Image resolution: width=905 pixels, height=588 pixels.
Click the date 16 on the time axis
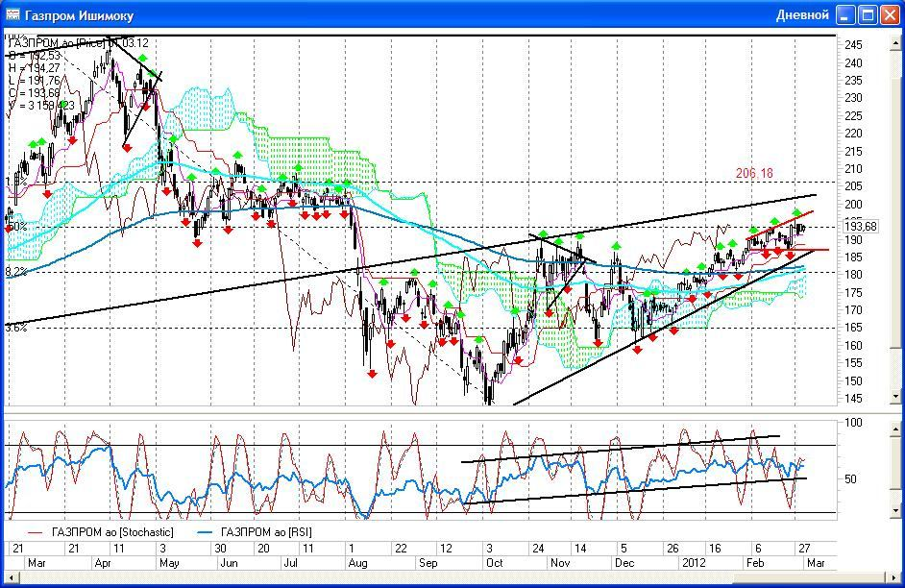coord(716,549)
